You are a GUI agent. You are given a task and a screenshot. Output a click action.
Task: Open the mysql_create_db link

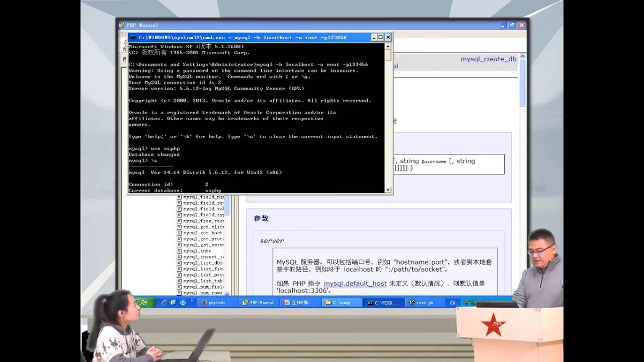pos(488,59)
